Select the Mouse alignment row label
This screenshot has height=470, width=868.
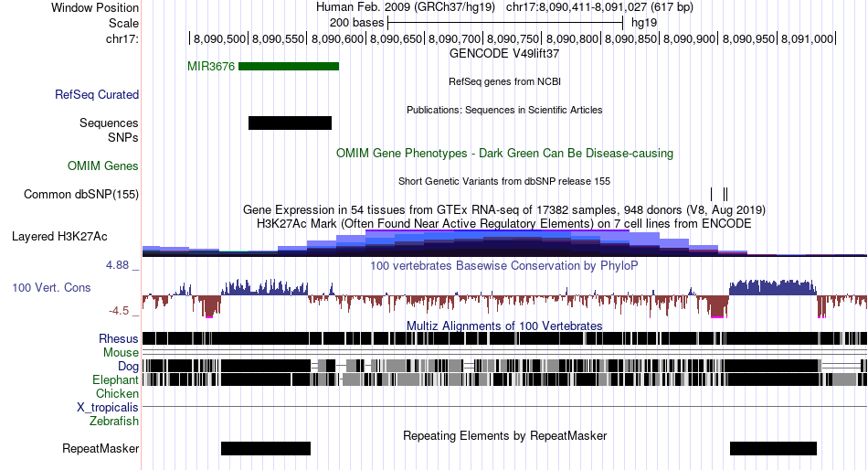(121, 353)
